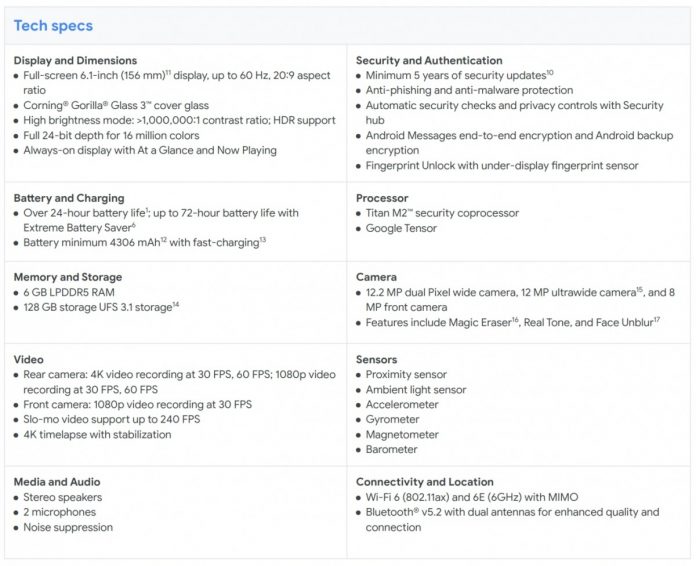
Task: Select the "Media and Audio" heading
Action: (59, 481)
